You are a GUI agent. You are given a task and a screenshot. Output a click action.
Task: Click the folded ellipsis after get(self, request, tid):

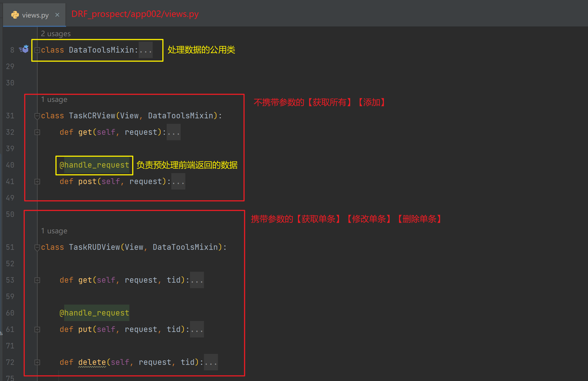[197, 280]
